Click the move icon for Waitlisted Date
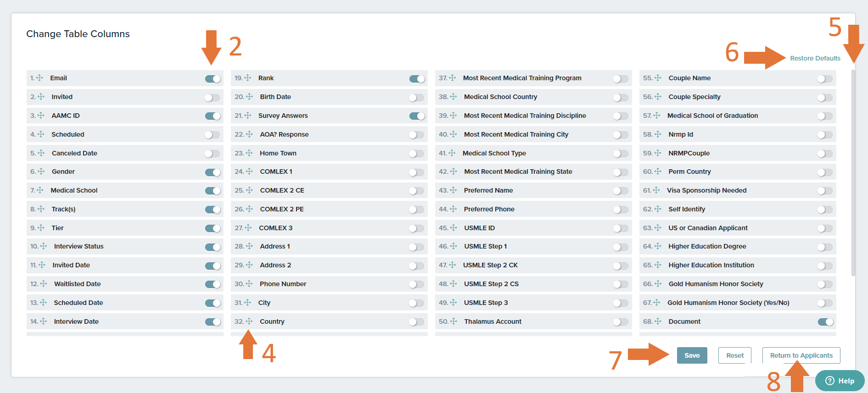 (x=44, y=284)
